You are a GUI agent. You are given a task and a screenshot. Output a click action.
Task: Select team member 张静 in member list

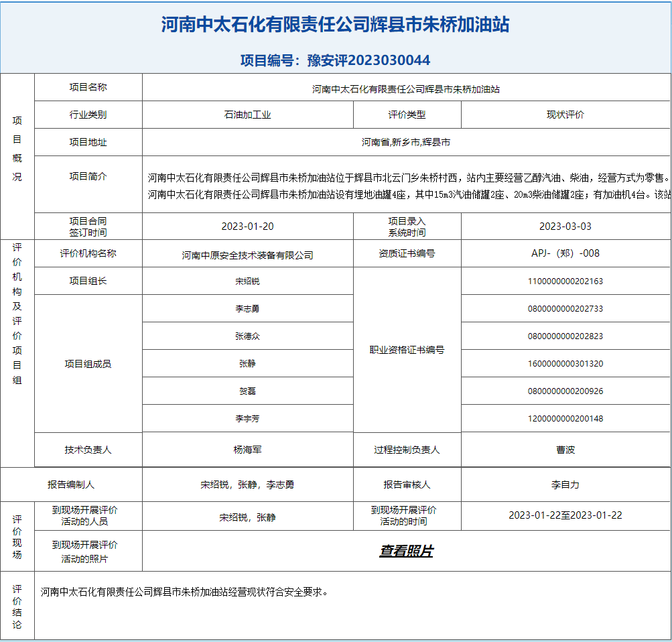click(x=247, y=363)
